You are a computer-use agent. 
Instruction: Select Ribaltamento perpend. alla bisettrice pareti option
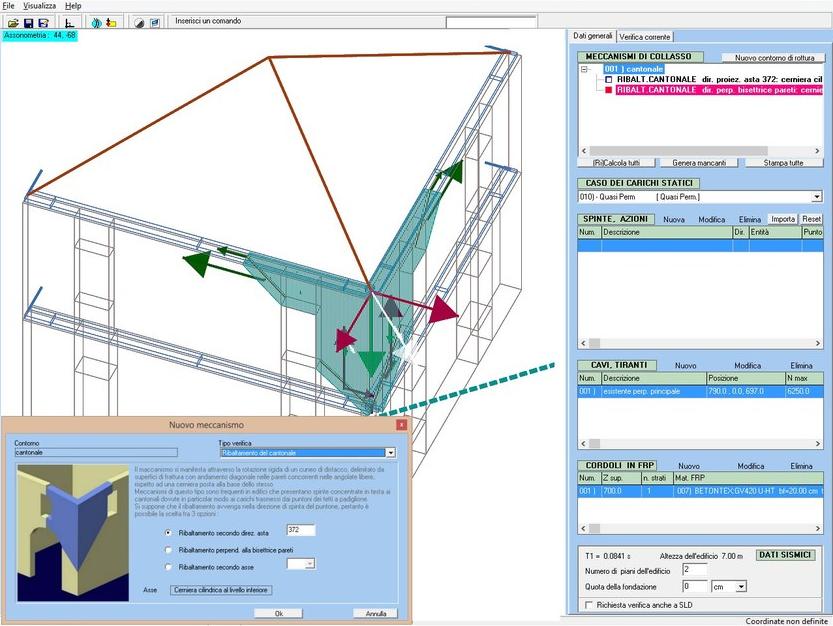[167, 550]
